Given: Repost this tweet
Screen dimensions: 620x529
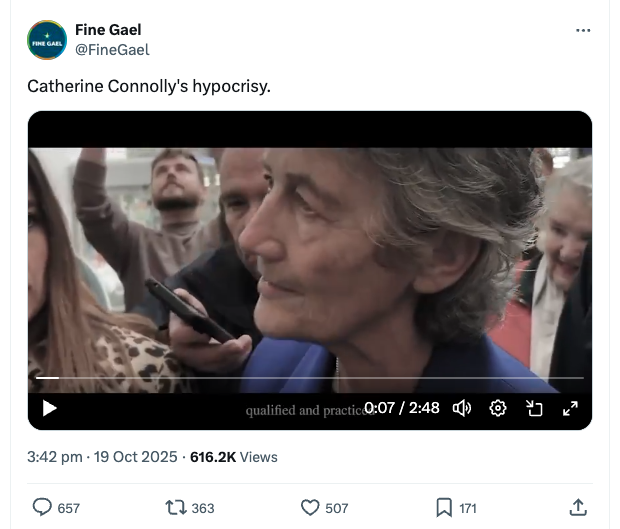Looking at the screenshot, I should point(177,508).
